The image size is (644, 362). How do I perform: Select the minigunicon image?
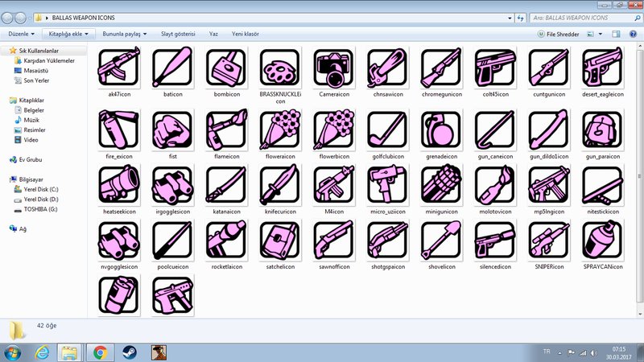tap(441, 185)
